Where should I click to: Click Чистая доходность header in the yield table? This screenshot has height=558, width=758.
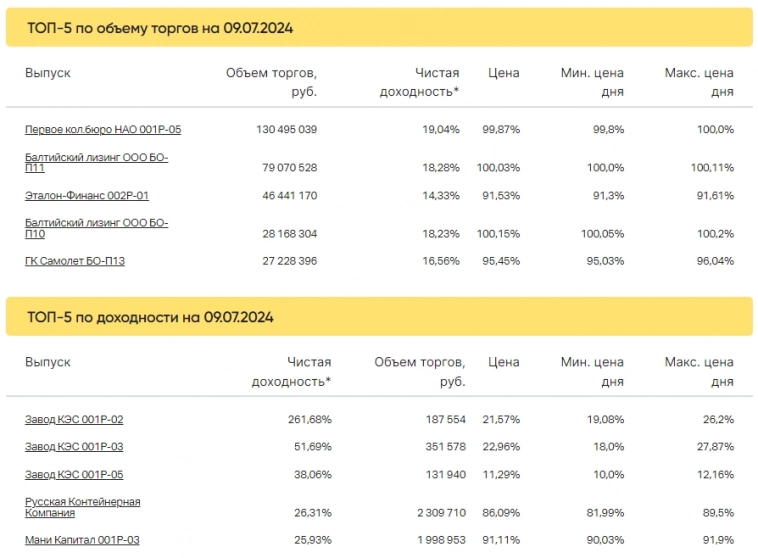click(291, 371)
